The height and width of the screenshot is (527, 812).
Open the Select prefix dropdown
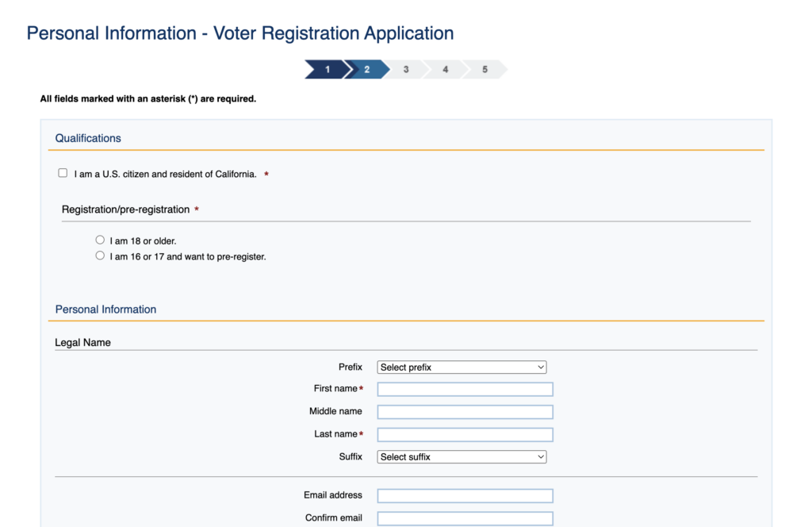point(462,367)
